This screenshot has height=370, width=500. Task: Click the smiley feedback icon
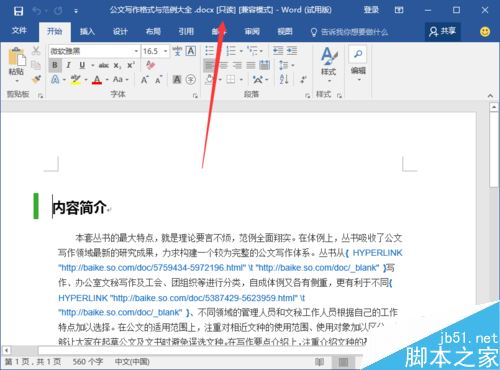point(485,32)
